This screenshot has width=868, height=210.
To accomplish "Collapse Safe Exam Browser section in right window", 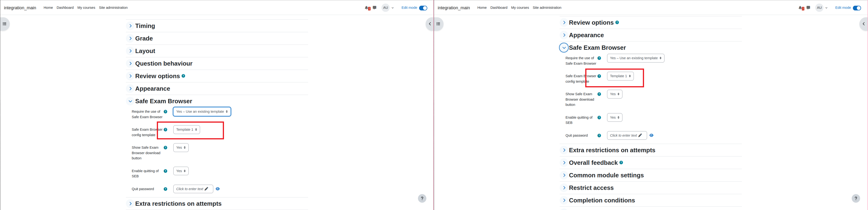I will coord(564,48).
